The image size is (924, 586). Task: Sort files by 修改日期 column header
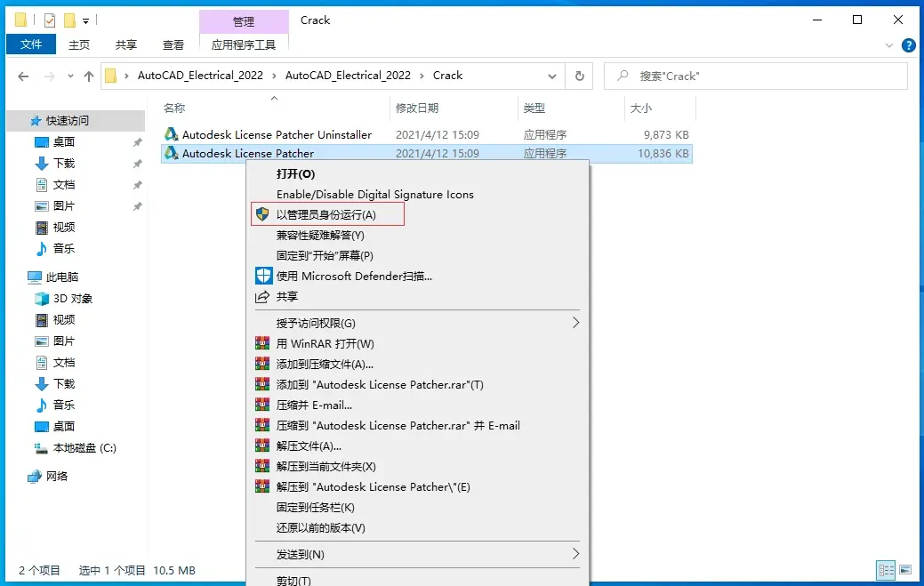click(x=416, y=108)
